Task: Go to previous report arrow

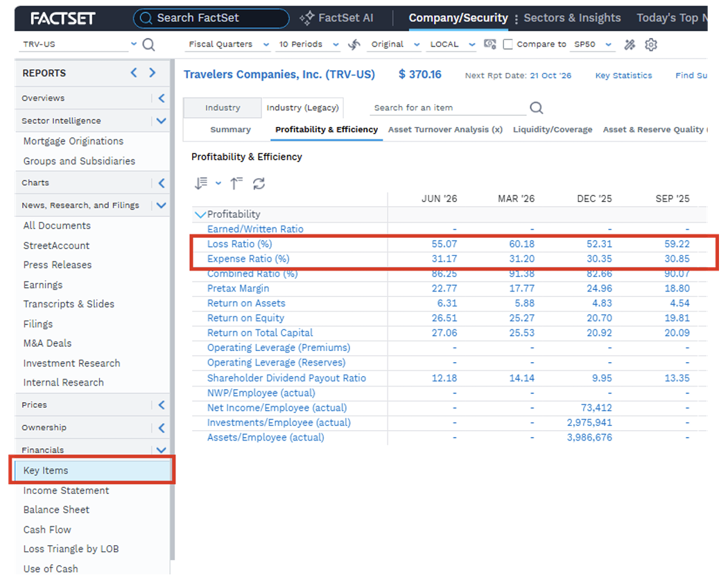Action: tap(134, 72)
